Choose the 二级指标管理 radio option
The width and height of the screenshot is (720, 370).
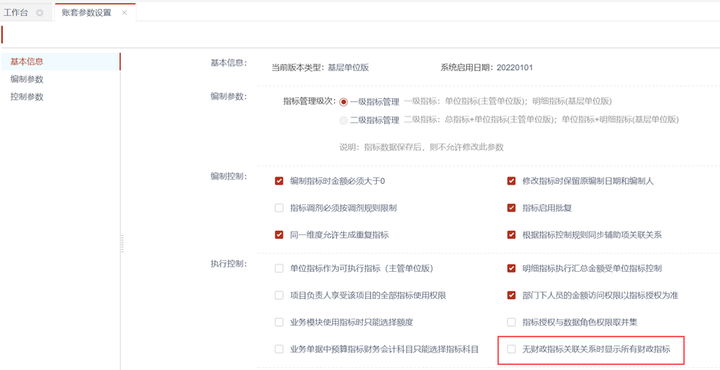[343, 120]
